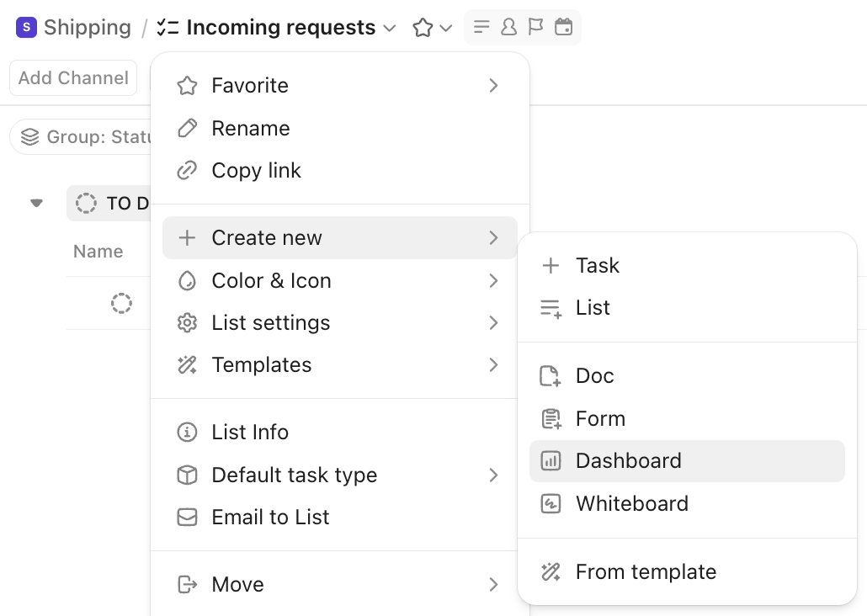The width and height of the screenshot is (867, 616).
Task: Favorite the list using the star icon
Action: point(421,27)
